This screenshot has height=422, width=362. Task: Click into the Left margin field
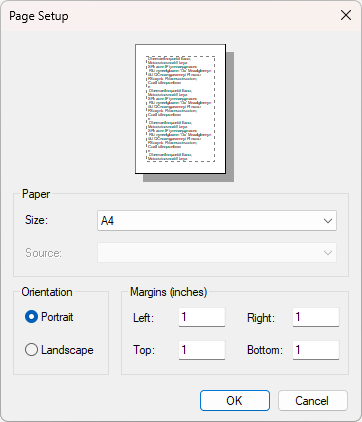(202, 317)
